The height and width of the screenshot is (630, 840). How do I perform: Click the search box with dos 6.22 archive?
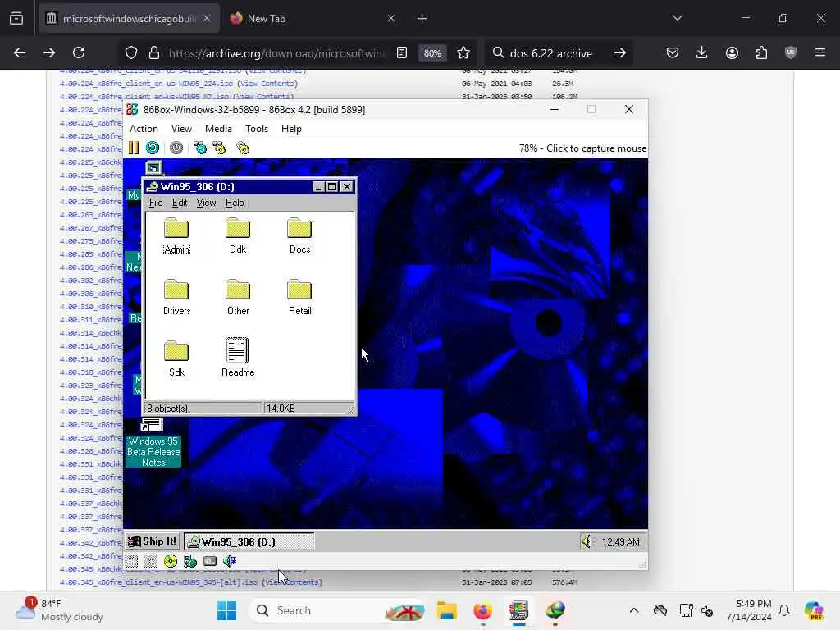coord(550,53)
